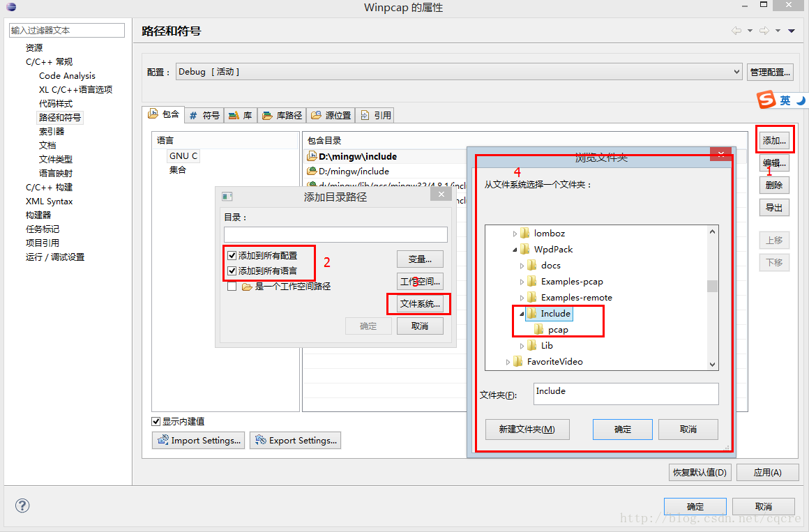Screen dimensions: 809x532
Task: Expand the Lib folder node
Action: [522, 346]
